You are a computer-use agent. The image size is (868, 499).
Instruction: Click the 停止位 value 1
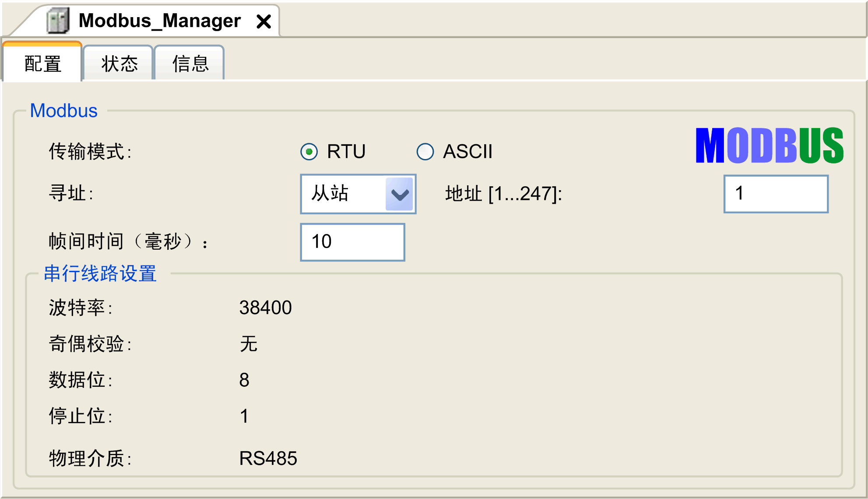[x=244, y=416]
